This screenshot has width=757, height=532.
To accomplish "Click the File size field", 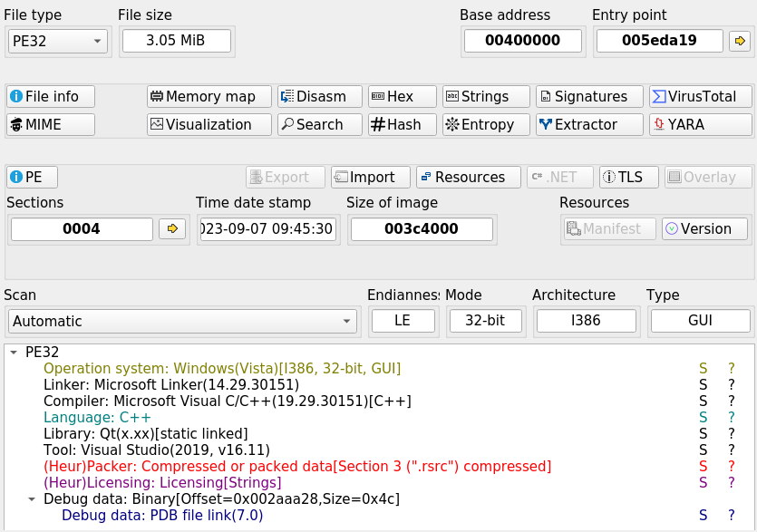I will pyautogui.click(x=177, y=41).
